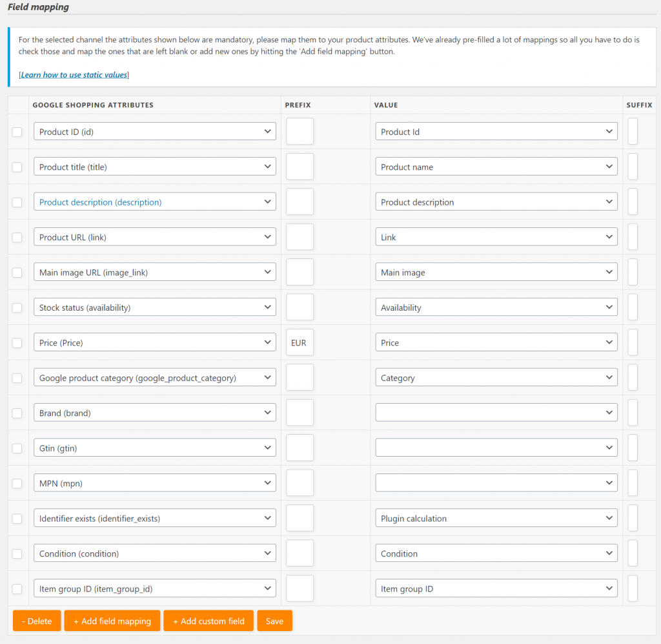The height and width of the screenshot is (644, 661).
Task: Click the Google Shopping Attributes column header
Action: (93, 105)
